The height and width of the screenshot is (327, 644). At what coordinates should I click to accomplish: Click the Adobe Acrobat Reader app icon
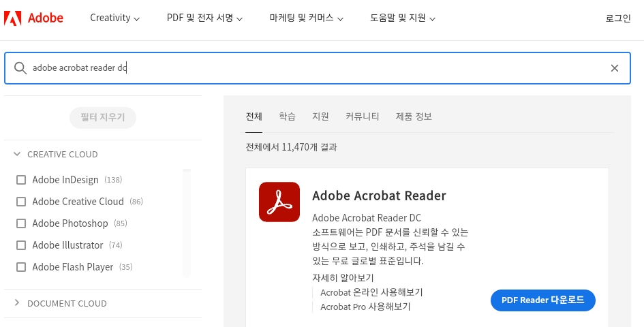[279, 202]
